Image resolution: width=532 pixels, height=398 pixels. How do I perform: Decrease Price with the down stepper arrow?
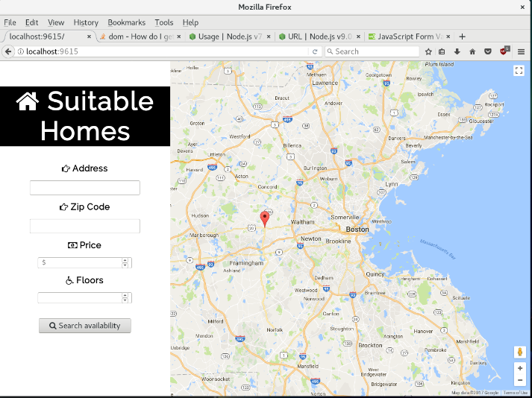coord(125,265)
